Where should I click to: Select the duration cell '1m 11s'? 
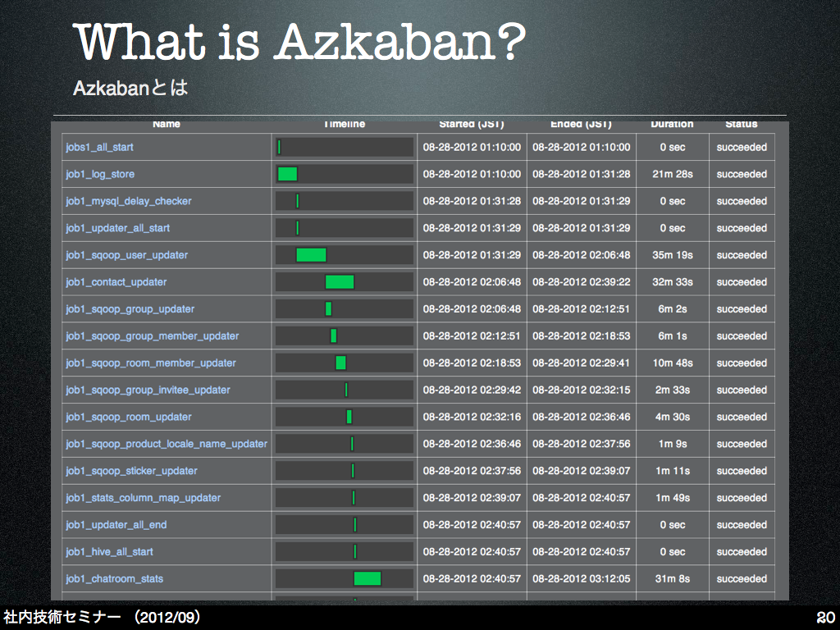pyautogui.click(x=673, y=471)
